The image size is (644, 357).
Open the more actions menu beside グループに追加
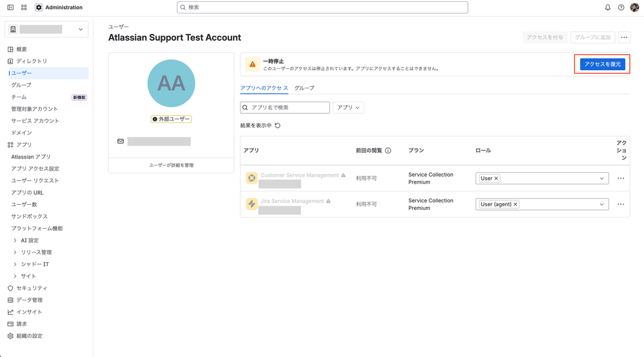point(624,37)
